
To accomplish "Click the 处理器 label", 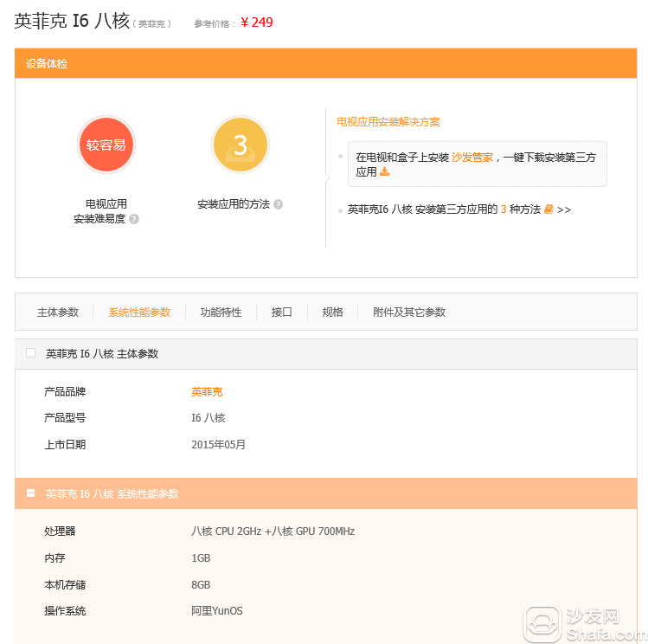I will [x=60, y=531].
